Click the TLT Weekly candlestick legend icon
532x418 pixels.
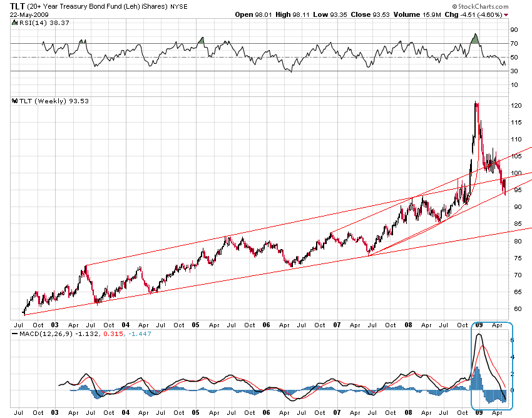pos(14,101)
